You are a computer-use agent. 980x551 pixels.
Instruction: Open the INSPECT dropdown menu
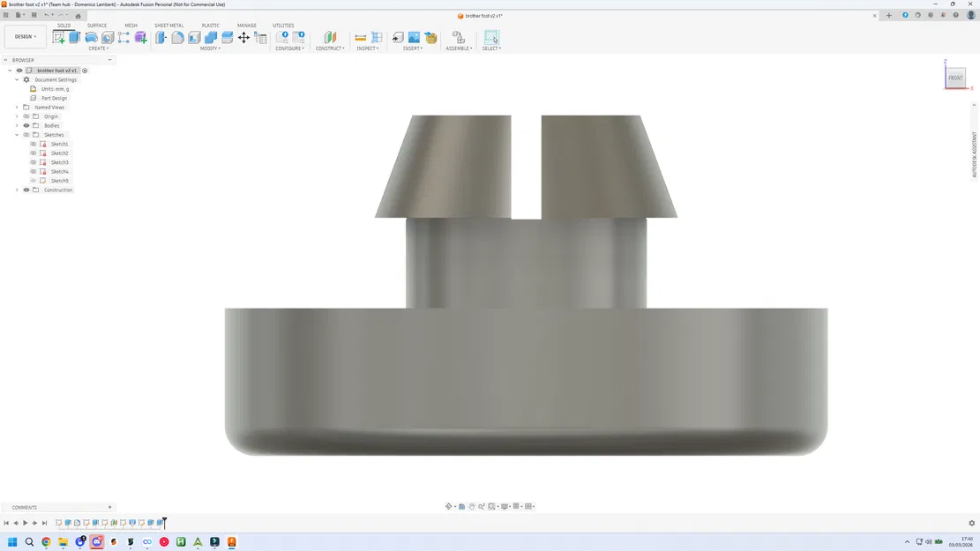pyautogui.click(x=368, y=48)
